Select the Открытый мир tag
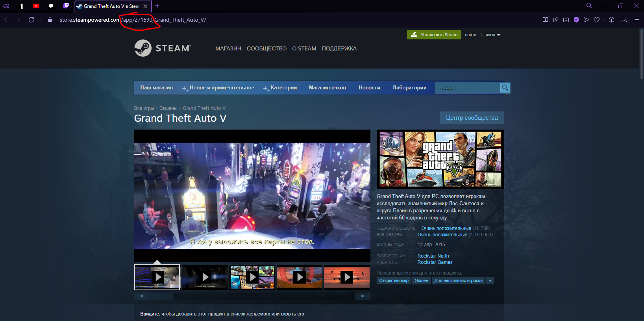The image size is (644, 321). pyautogui.click(x=394, y=281)
